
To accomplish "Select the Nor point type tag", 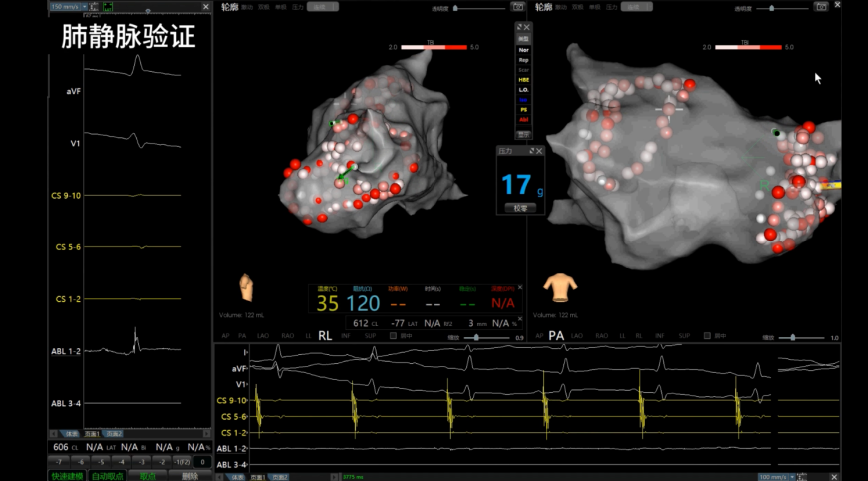I will pos(523,48).
